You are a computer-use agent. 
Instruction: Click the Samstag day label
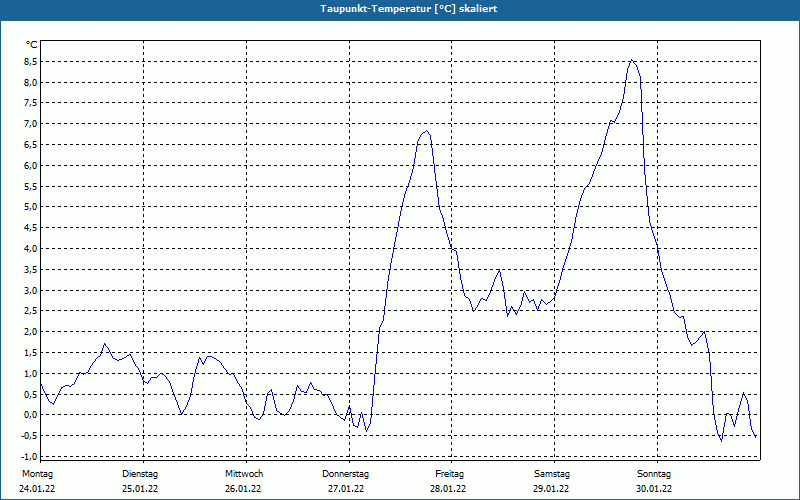click(552, 474)
